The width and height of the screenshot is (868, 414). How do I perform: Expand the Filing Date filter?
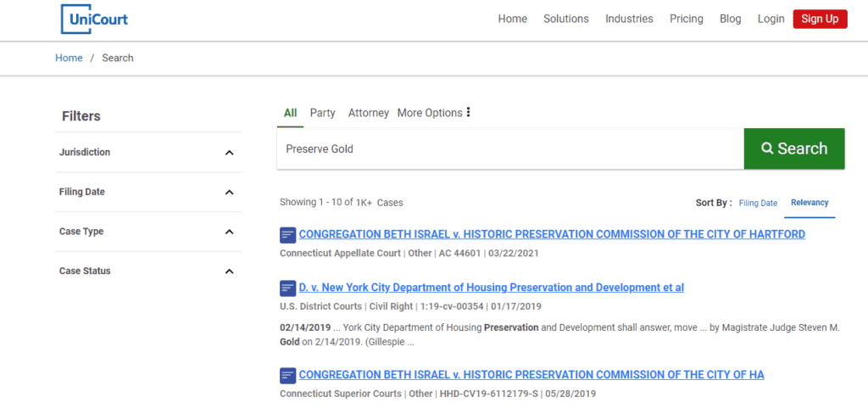pyautogui.click(x=229, y=193)
